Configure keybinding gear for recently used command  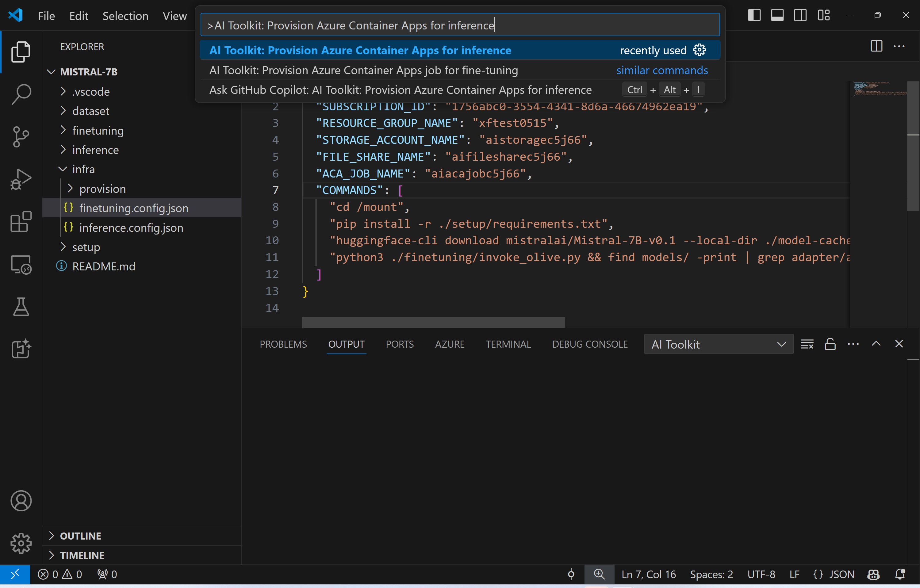(700, 50)
